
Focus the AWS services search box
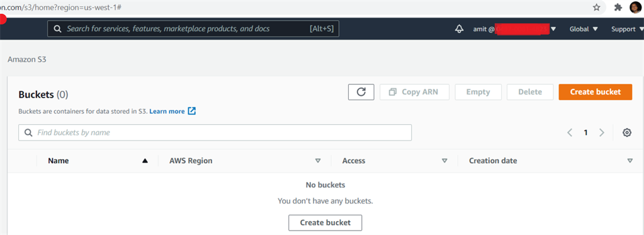tap(193, 29)
